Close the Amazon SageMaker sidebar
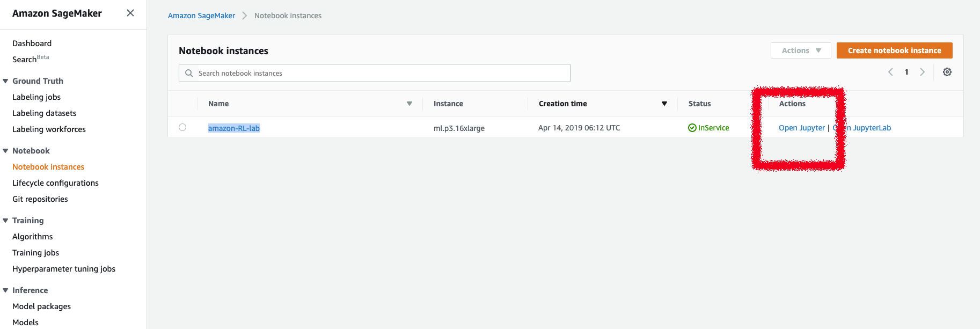Viewport: 980px width, 329px height. click(130, 13)
